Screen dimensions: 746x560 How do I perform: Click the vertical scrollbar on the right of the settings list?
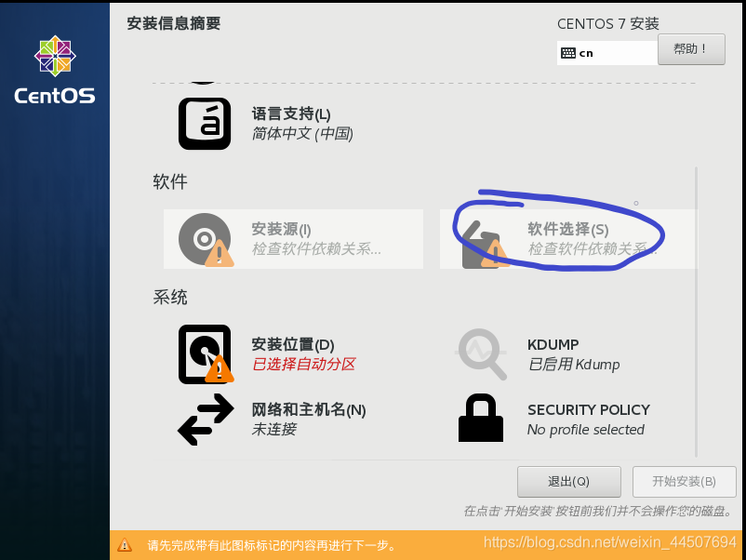click(x=696, y=313)
